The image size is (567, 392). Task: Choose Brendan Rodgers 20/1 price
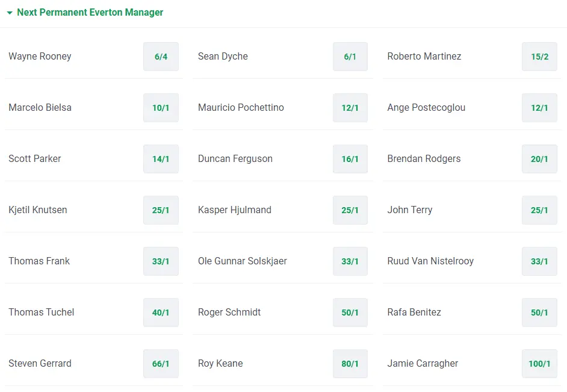[539, 159]
